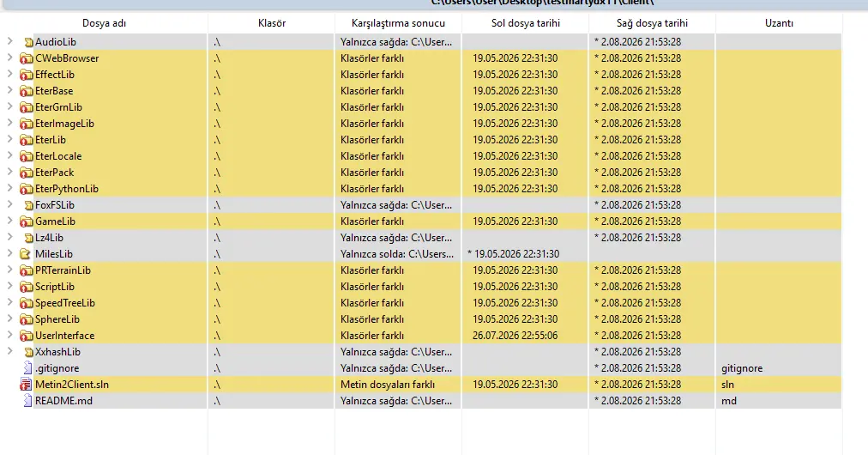Expand the AudioLib folder row
The image size is (868, 455).
tap(10, 41)
